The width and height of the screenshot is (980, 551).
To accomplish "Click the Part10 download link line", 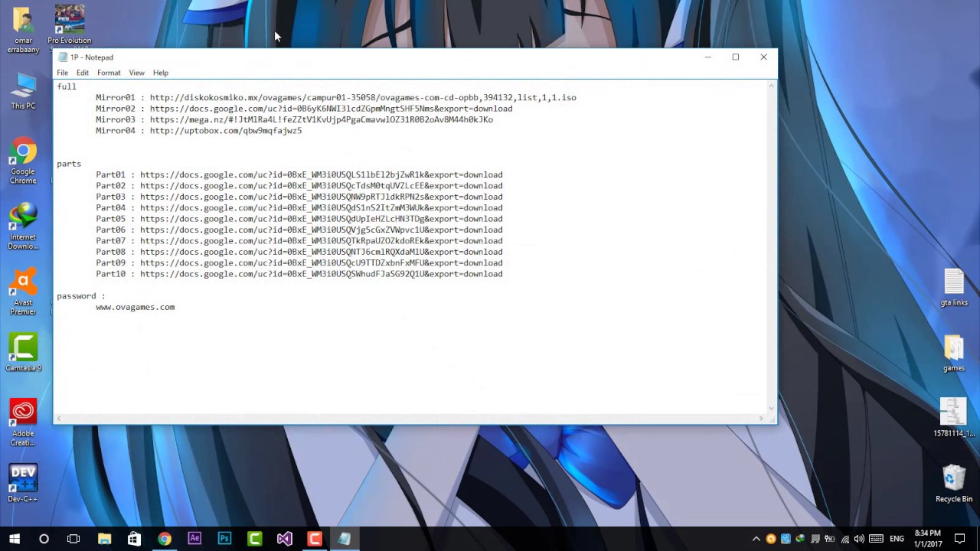I will (299, 274).
